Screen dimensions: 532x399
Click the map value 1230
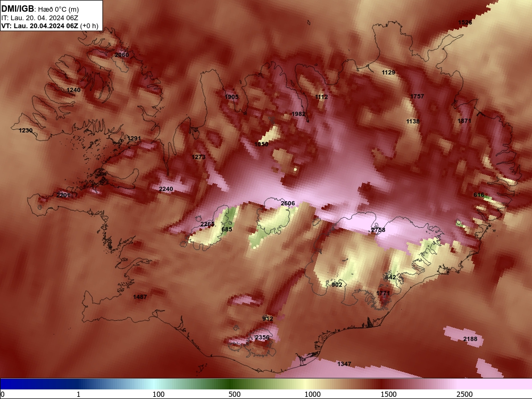pyautogui.click(x=26, y=130)
